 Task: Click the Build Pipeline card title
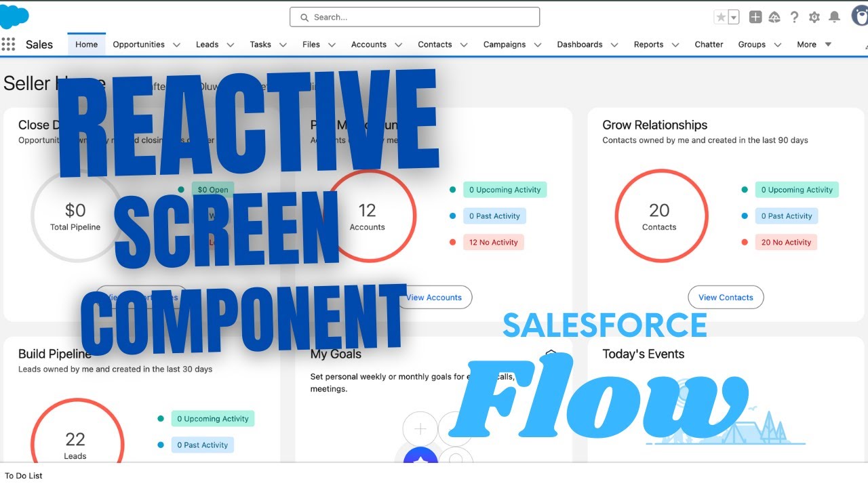tap(54, 354)
